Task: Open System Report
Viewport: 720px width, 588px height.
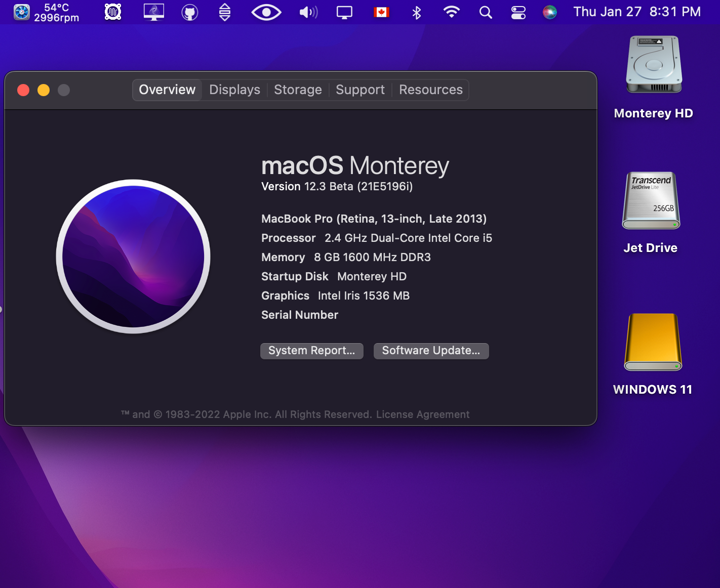Action: coord(312,351)
